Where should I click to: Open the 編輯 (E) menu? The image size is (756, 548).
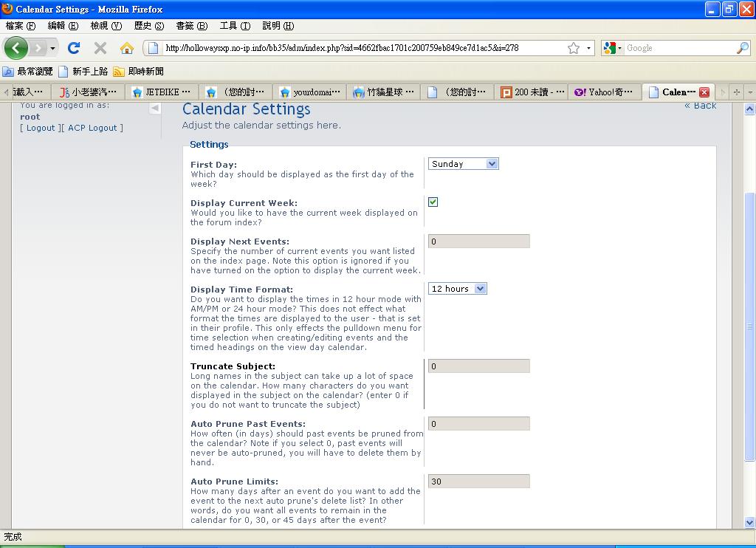(63, 26)
